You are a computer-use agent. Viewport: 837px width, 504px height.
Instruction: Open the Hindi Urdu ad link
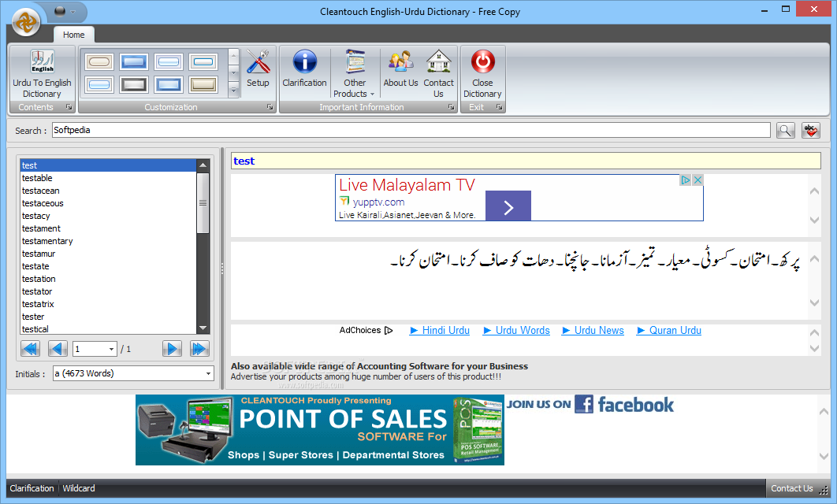coord(440,330)
